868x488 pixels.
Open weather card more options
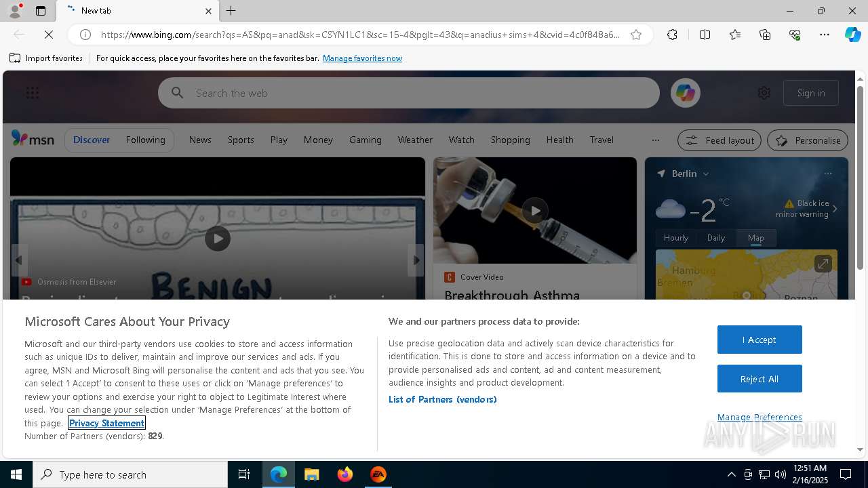(828, 174)
